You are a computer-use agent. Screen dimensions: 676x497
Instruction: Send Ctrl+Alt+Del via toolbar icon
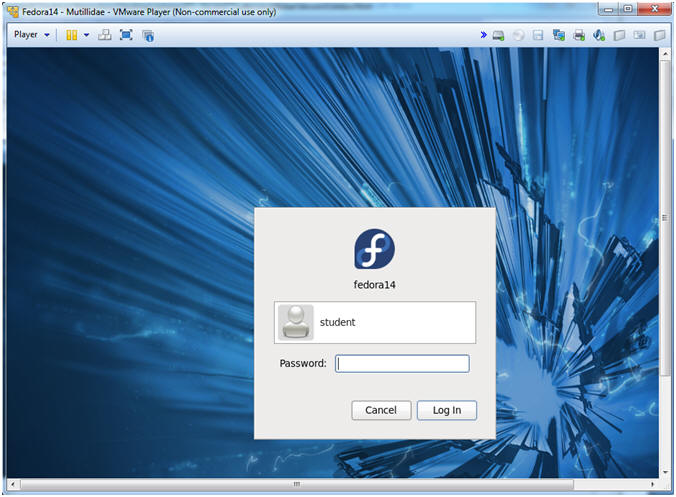104,35
